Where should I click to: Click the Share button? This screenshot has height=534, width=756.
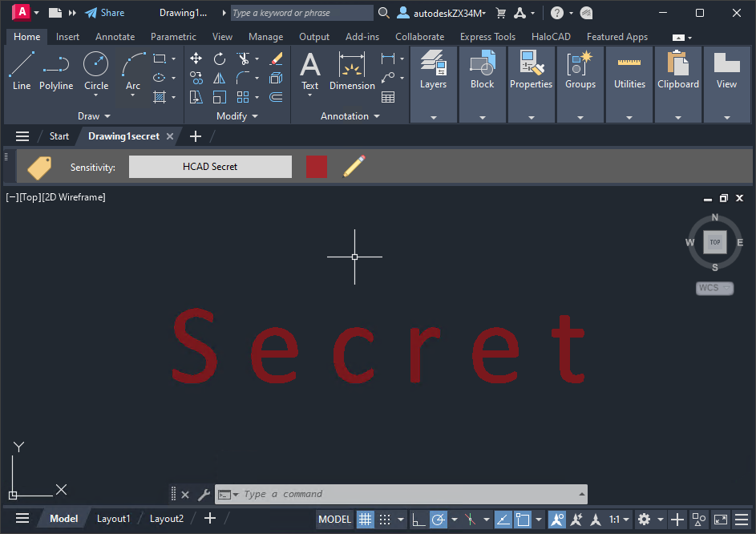pyautogui.click(x=105, y=13)
